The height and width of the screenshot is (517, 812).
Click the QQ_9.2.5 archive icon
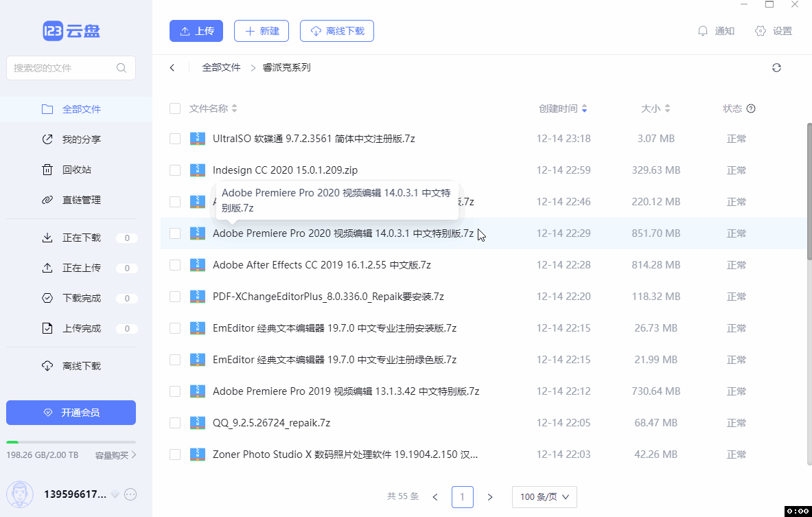[197, 423]
